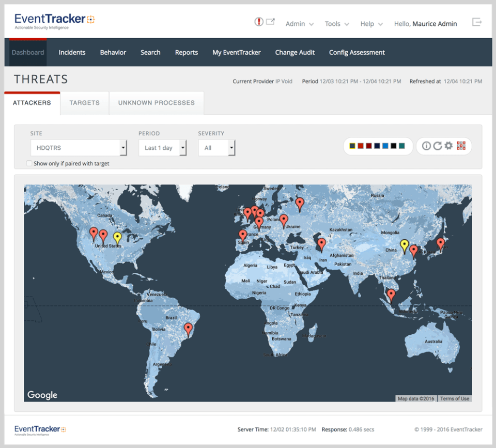Viewport: 496px width, 448px height.
Task: Go to the Dashboard nav item
Action: [28, 53]
